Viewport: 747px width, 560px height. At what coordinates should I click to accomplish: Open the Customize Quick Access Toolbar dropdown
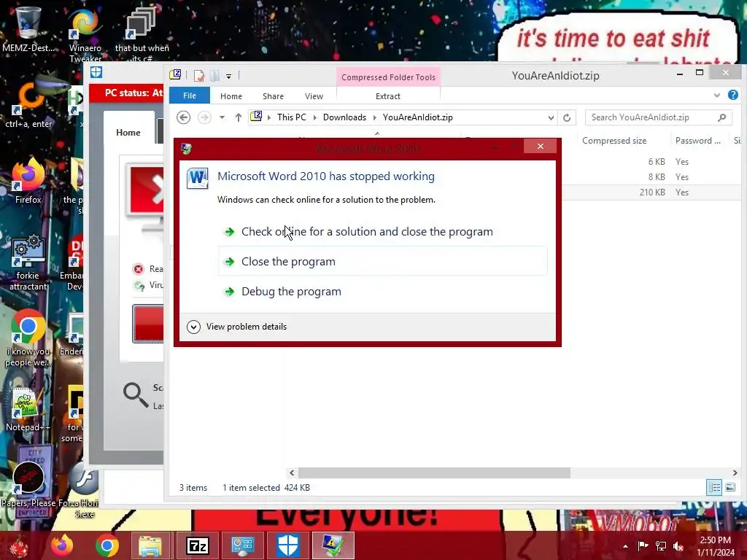point(228,76)
